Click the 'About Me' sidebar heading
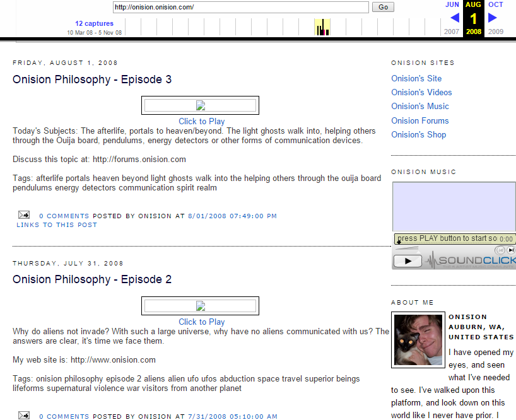Viewport: 516px width, 420px height. pos(413,303)
